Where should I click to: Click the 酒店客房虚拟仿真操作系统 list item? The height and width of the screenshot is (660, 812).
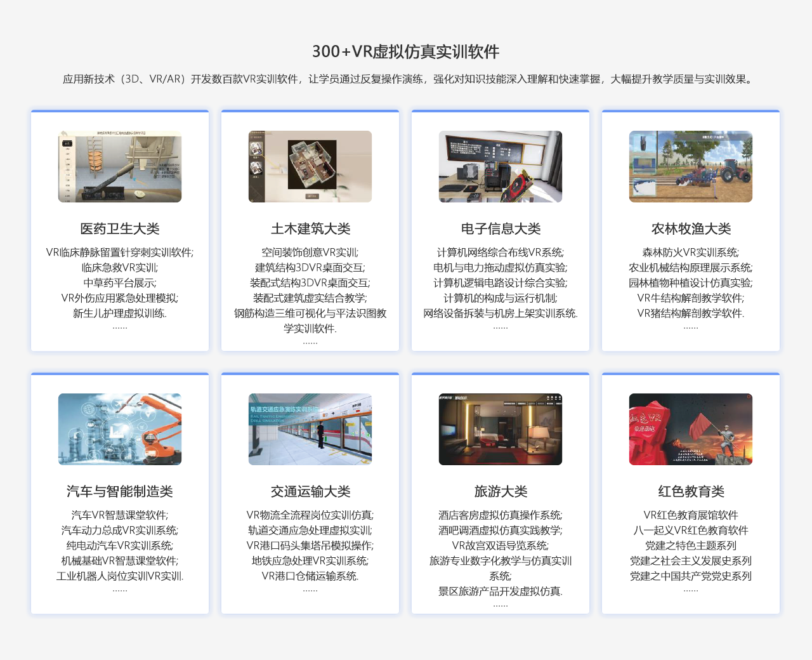501,515
